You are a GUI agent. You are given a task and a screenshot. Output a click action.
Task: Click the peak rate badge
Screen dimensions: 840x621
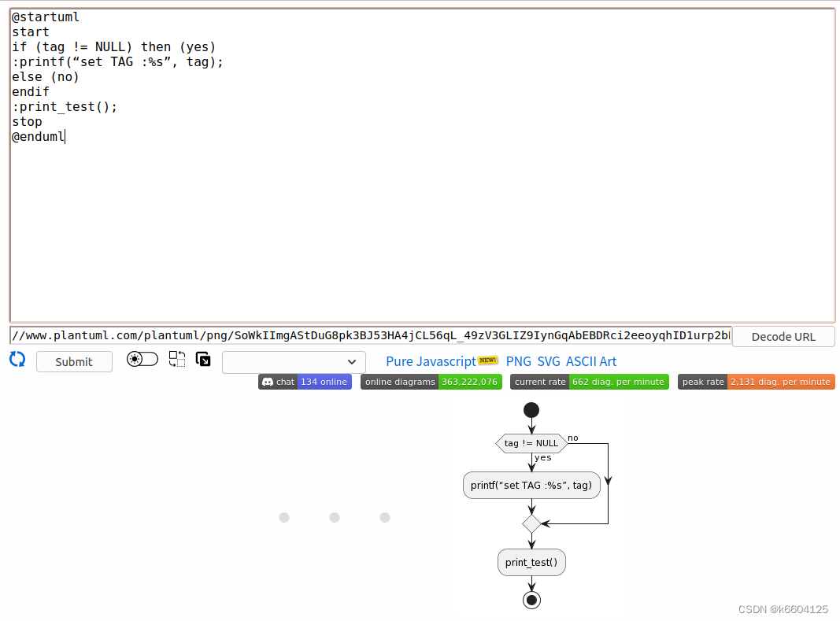coord(756,382)
